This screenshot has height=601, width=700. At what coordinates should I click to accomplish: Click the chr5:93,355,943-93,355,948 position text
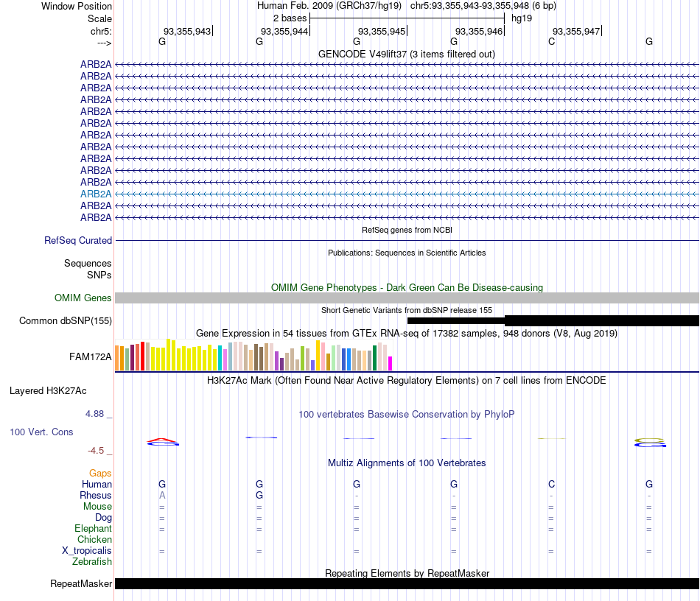pos(483,6)
